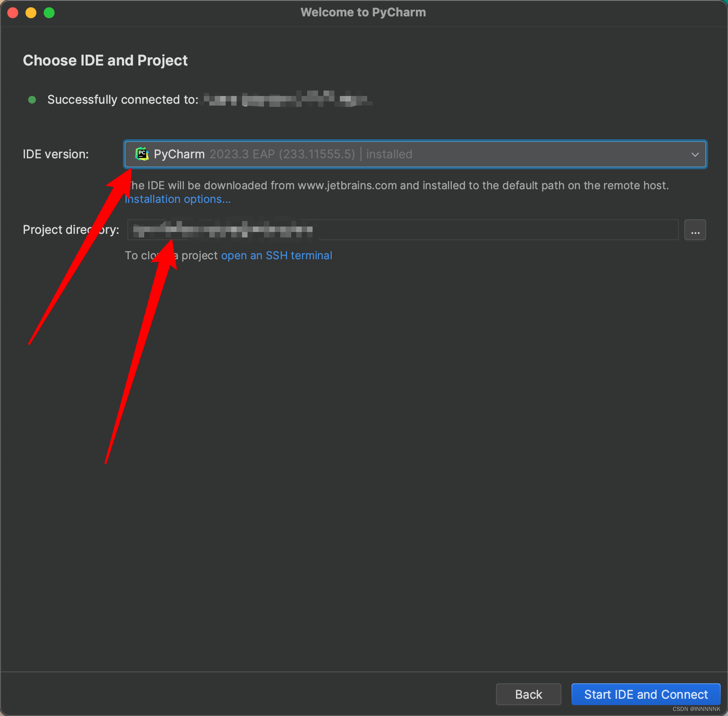Click the IDE version label
The image size is (728, 716).
point(56,154)
